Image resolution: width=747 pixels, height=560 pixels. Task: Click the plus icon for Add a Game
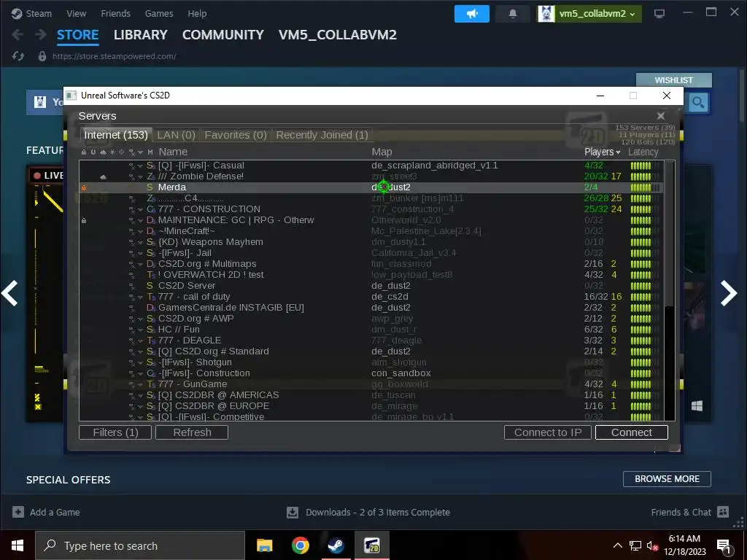18,512
